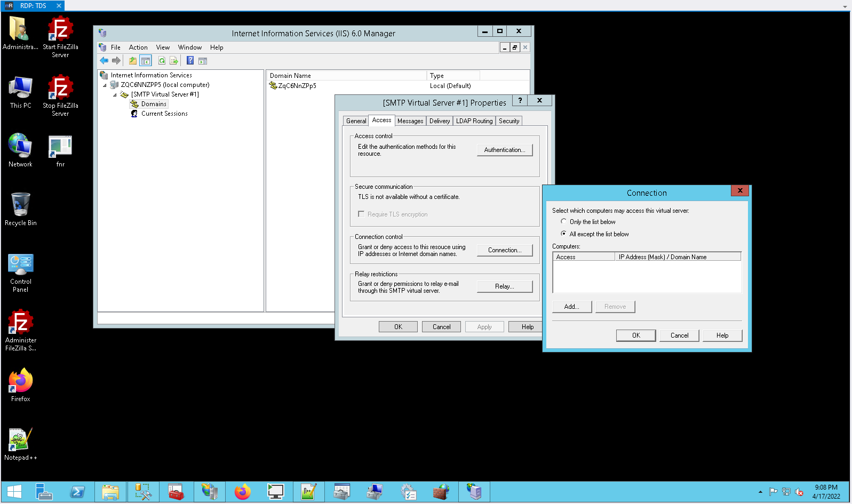This screenshot has width=852, height=504.
Task: Click OK in the Connection dialog
Action: point(636,335)
